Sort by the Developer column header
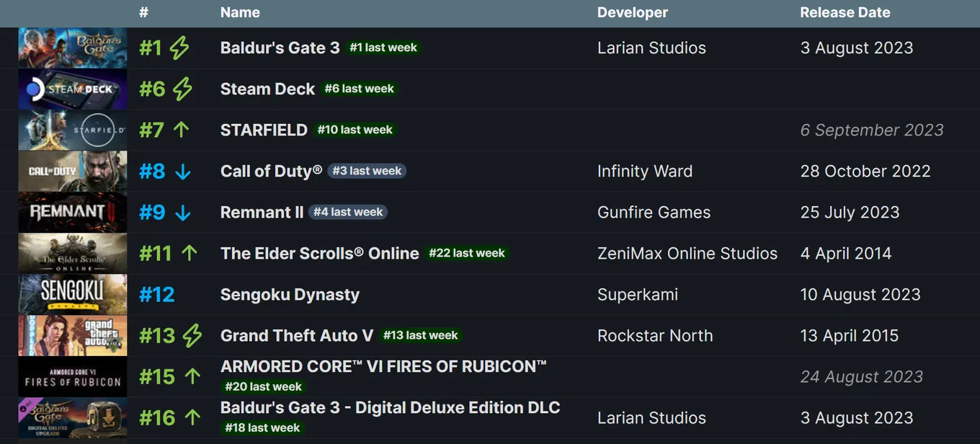 pyautogui.click(x=633, y=12)
